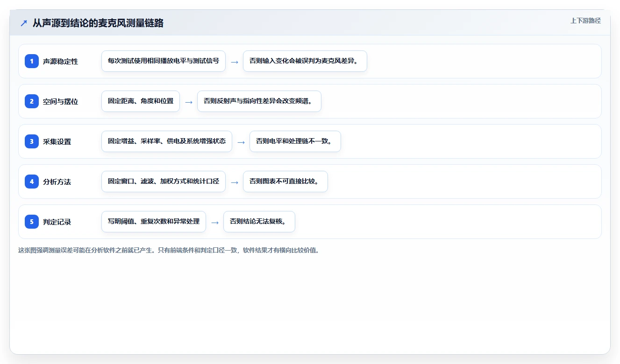620x364 pixels.
Task: Select step number badge 4
Action: [32, 182]
